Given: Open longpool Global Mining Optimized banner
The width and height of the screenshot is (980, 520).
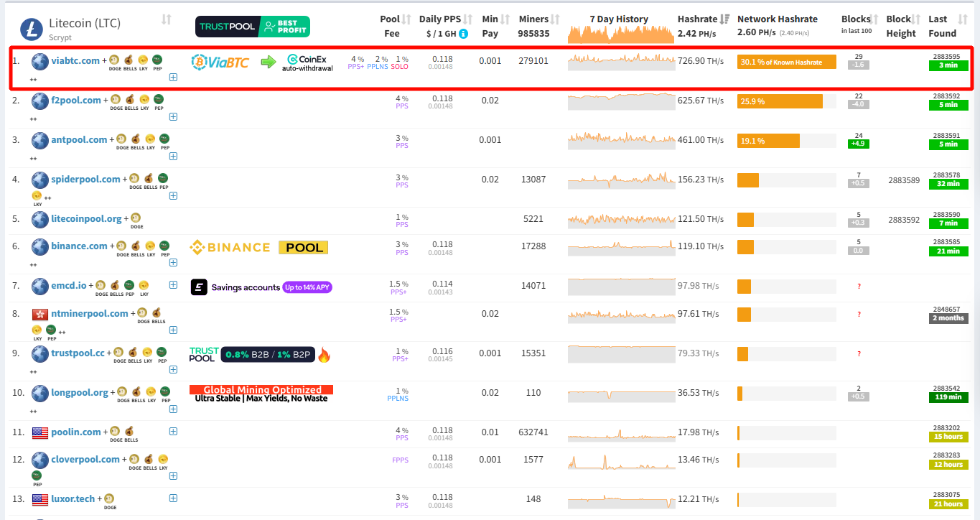Looking at the screenshot, I should tap(261, 394).
